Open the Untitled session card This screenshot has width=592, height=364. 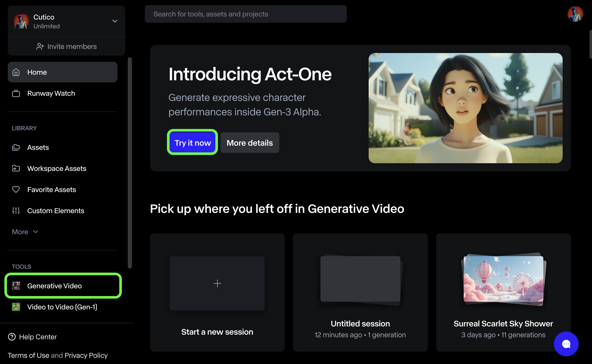360,292
